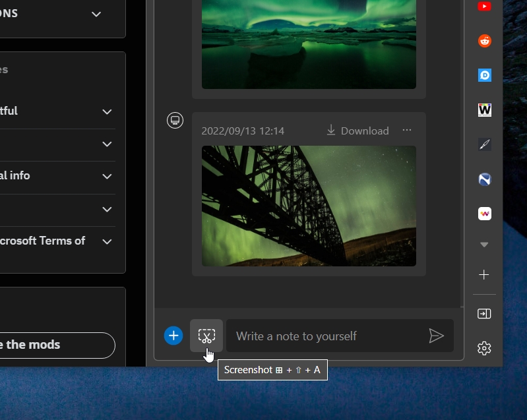Open the bridge aurora image thumbnail
The width and height of the screenshot is (527, 420).
coord(309,206)
